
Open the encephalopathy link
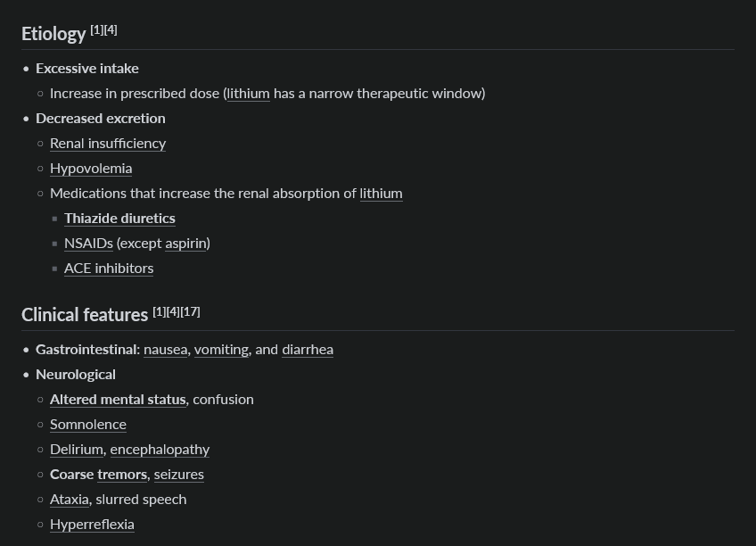(x=160, y=450)
